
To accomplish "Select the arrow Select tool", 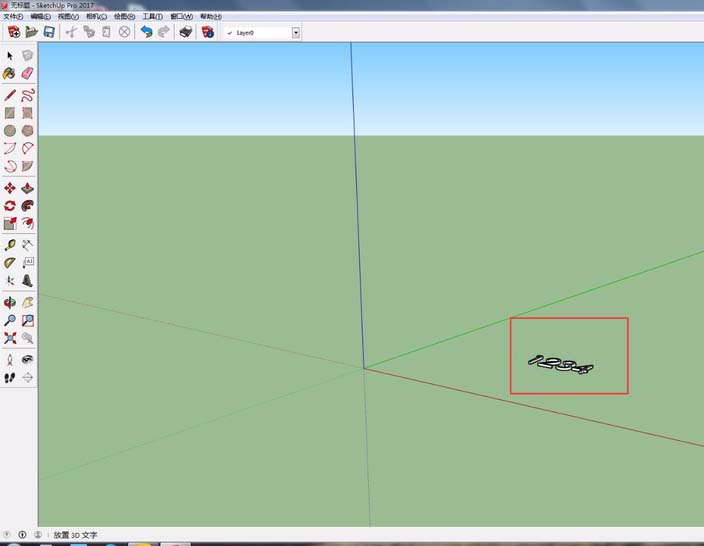I will (x=10, y=56).
